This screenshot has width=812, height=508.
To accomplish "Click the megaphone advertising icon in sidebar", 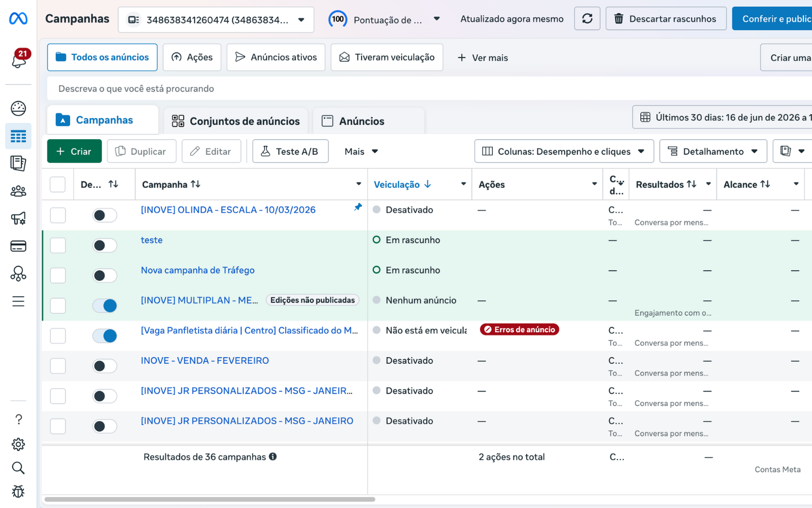I will click(x=18, y=218).
